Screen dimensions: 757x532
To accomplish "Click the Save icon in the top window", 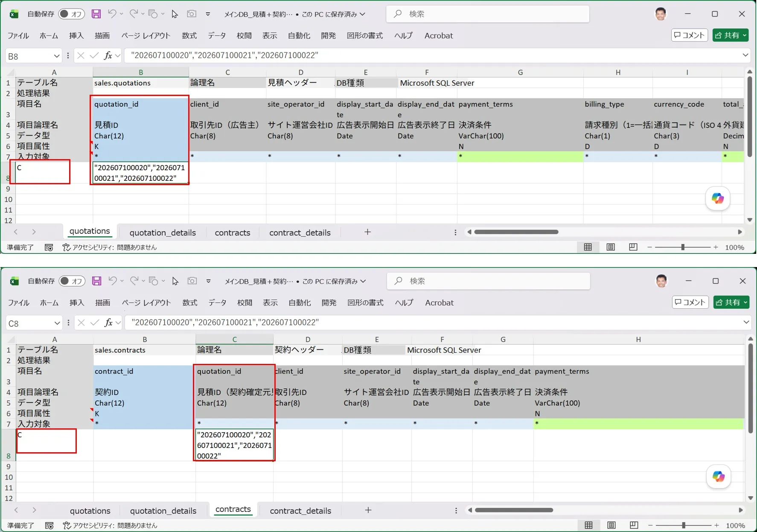I will [x=96, y=14].
